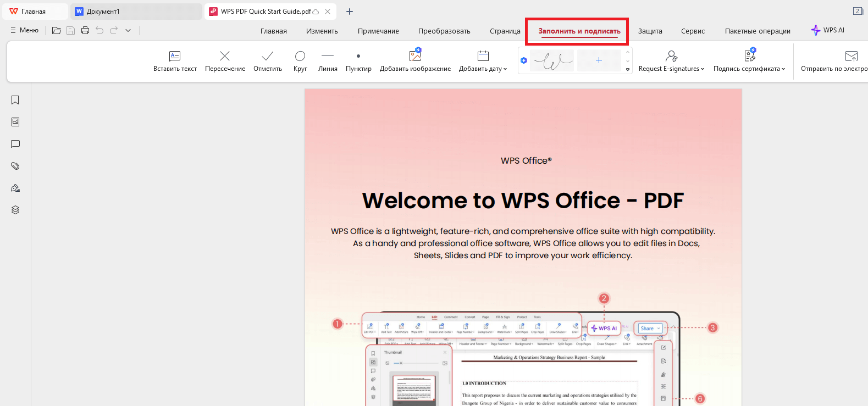
Task: Open the Защита tab
Action: [x=650, y=31]
